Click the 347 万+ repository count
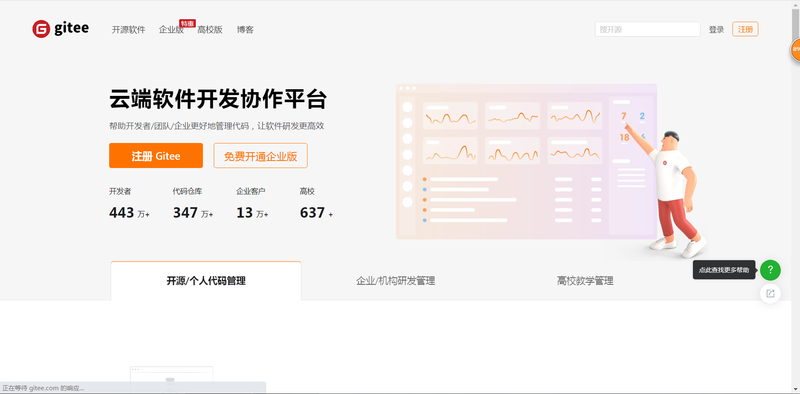This screenshot has width=800, height=394. click(193, 213)
